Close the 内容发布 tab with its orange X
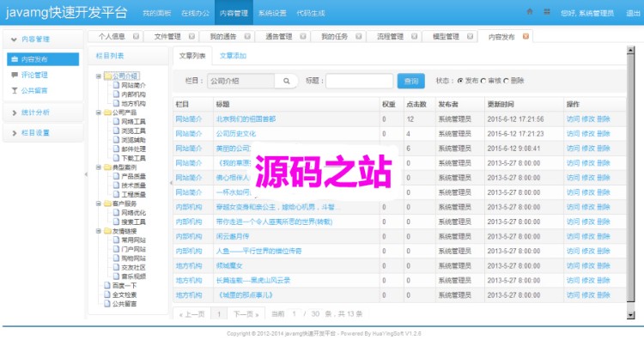644x340 pixels. (526, 36)
